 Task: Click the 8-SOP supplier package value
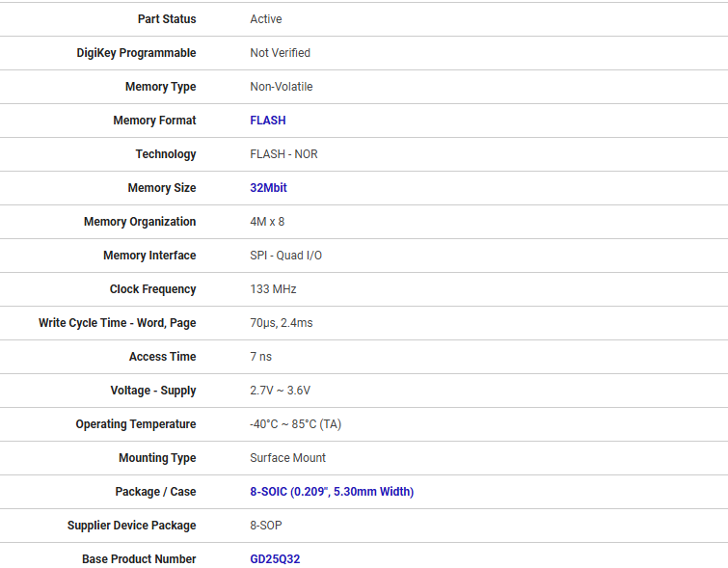pos(266,526)
